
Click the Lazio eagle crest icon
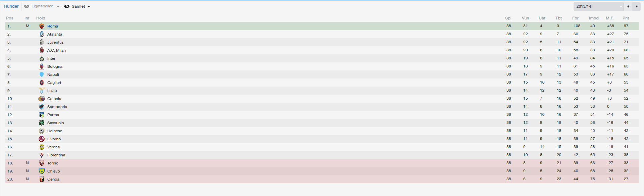pos(42,91)
